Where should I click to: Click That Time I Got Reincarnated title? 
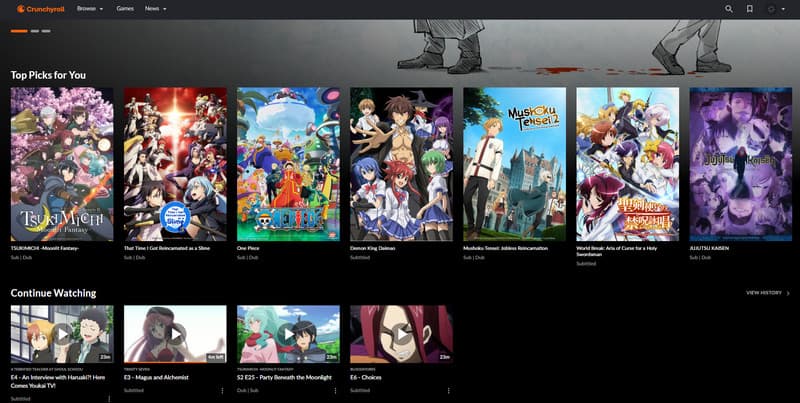point(167,248)
